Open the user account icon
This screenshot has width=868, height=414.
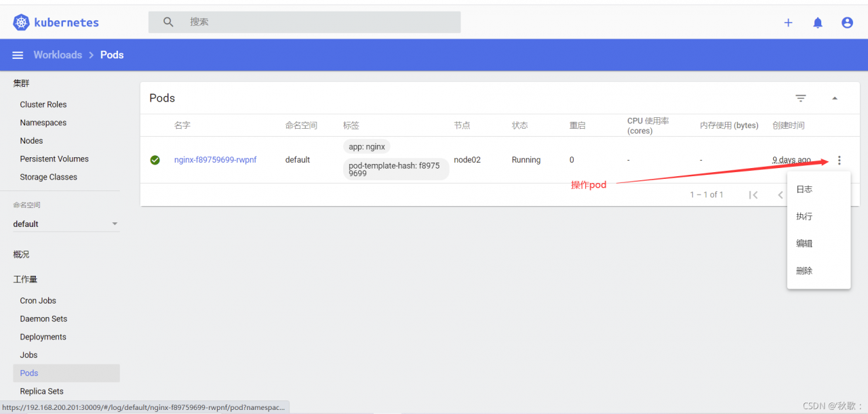pos(847,22)
